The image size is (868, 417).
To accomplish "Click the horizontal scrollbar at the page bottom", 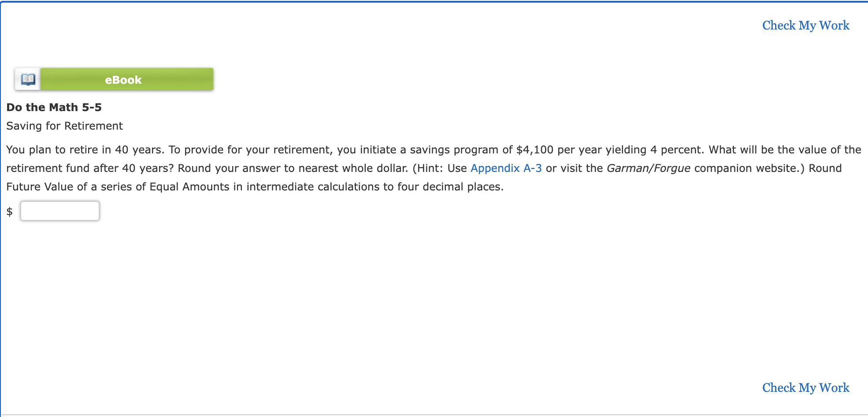I will [x=434, y=415].
